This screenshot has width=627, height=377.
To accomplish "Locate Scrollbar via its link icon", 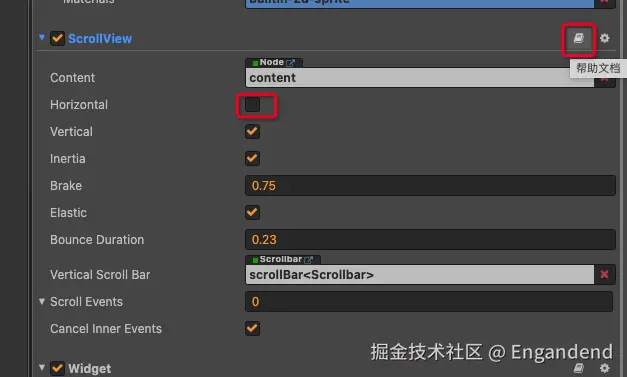I will (x=308, y=259).
